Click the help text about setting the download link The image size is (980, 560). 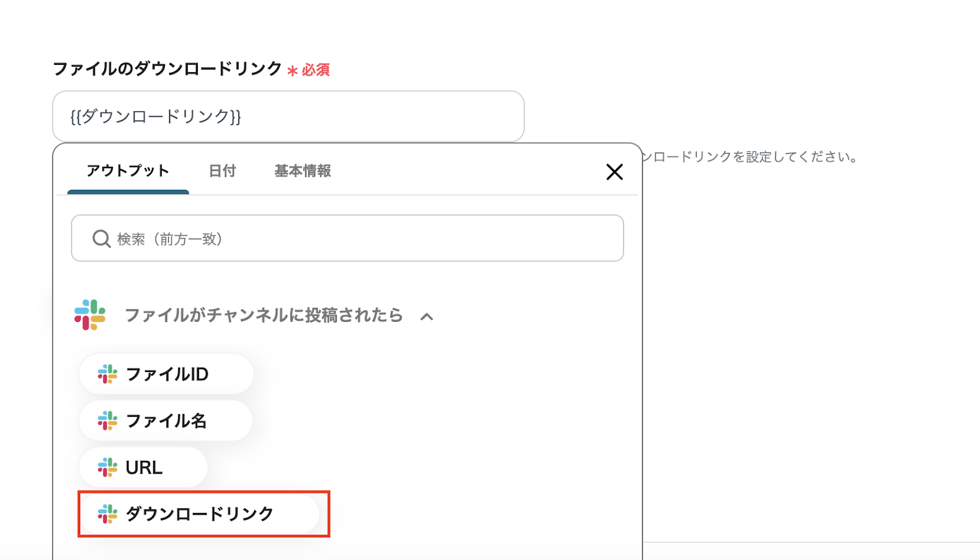point(750,157)
